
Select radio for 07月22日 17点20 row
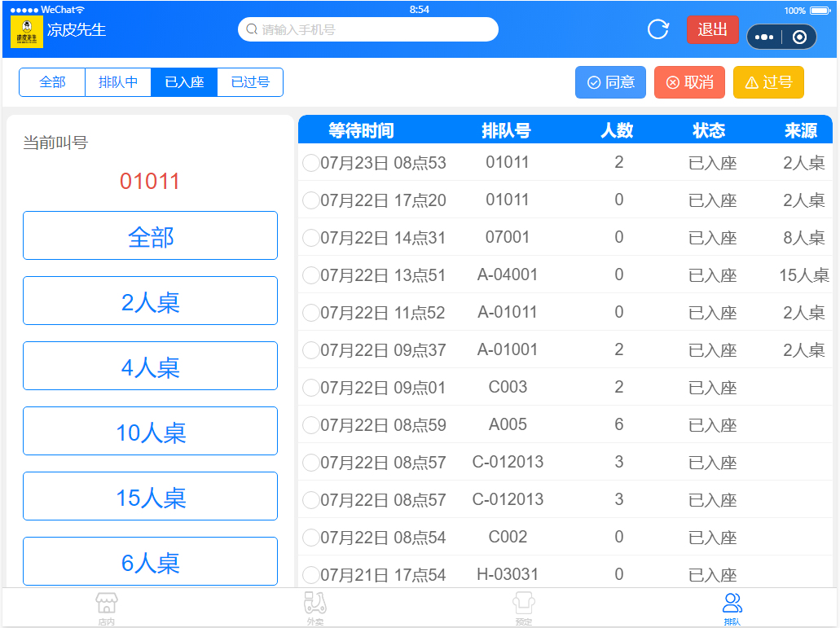[311, 200]
